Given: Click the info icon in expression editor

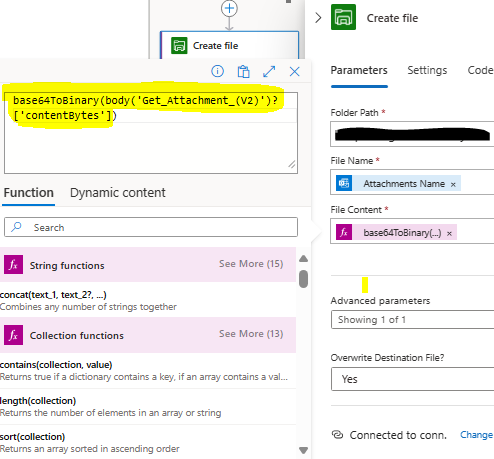Looking at the screenshot, I should coord(217,71).
